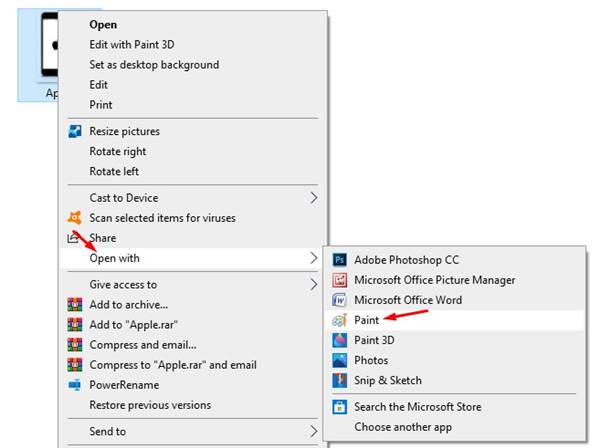This screenshot has height=448, width=600.
Task: Open the Photos app icon
Action: point(339,360)
